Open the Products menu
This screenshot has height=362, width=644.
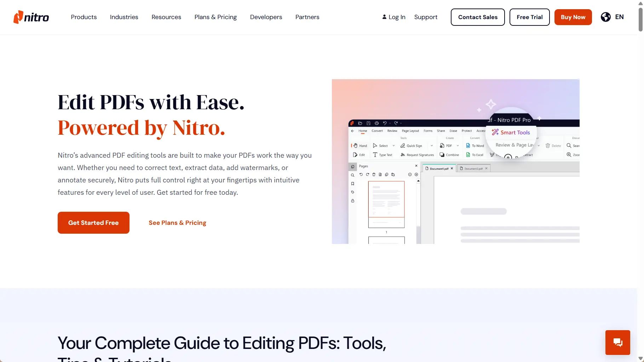click(84, 17)
